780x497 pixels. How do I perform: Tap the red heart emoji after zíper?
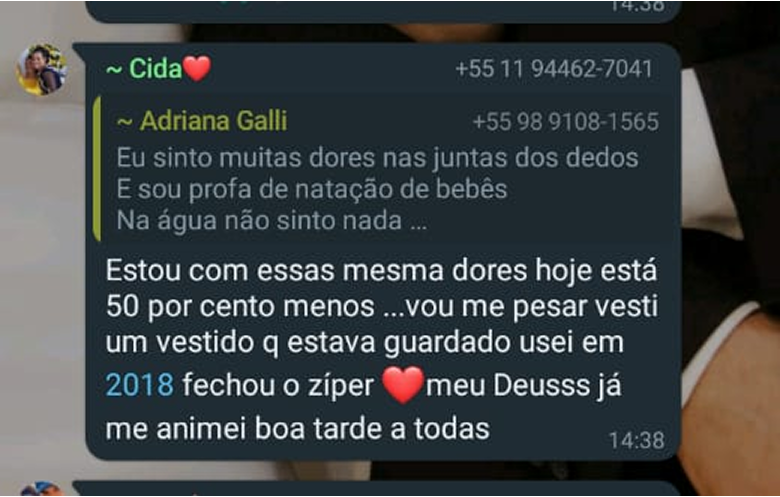(403, 385)
